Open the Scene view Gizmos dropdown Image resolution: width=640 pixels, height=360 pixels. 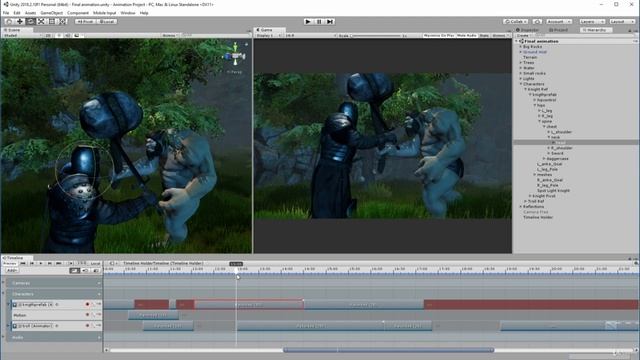170,36
